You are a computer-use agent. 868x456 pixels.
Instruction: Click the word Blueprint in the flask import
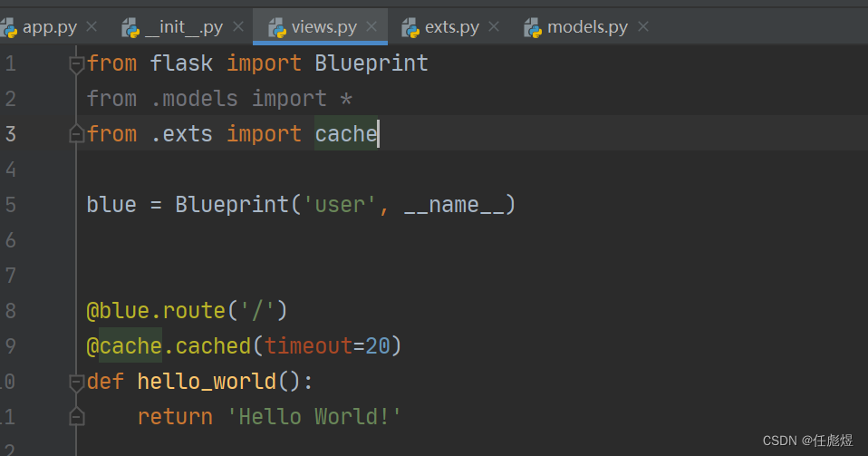click(371, 63)
